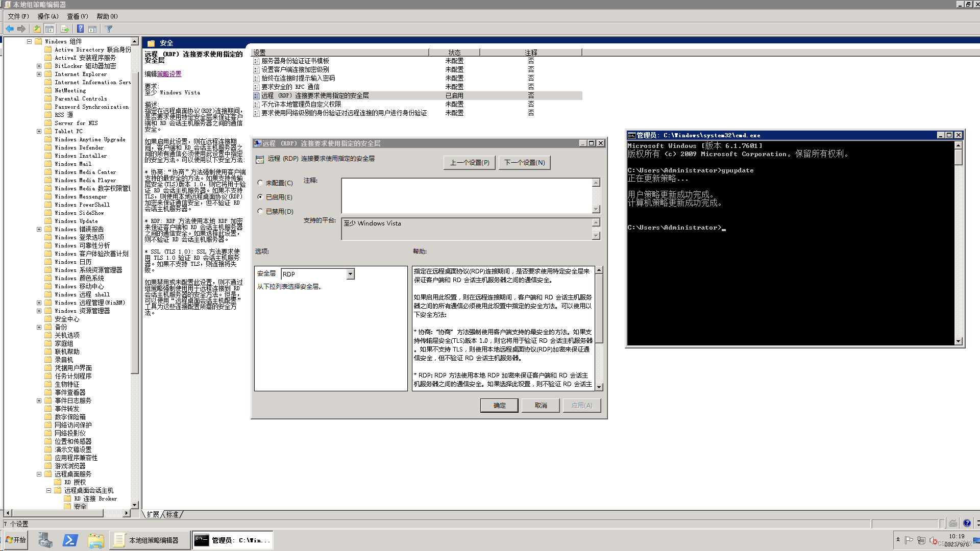The width and height of the screenshot is (980, 551).
Task: Click tree horizontal scrollbar right arrow
Action: point(126,513)
